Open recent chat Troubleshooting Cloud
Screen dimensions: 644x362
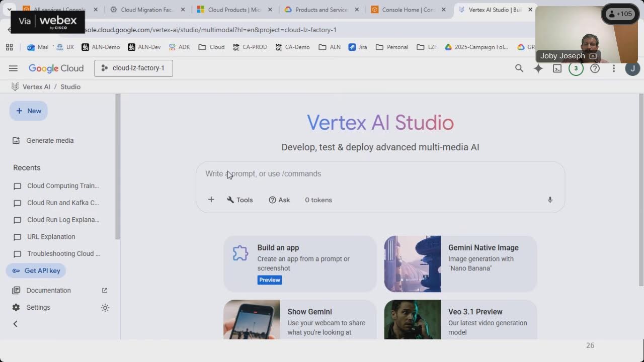56,254
